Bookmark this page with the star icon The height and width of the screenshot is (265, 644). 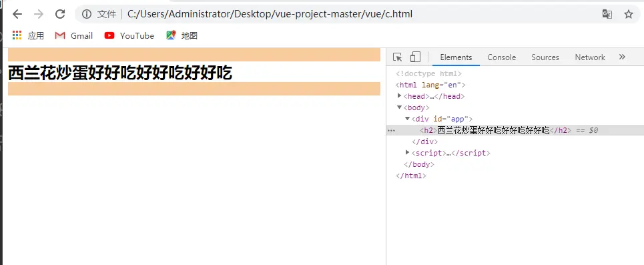click(629, 15)
